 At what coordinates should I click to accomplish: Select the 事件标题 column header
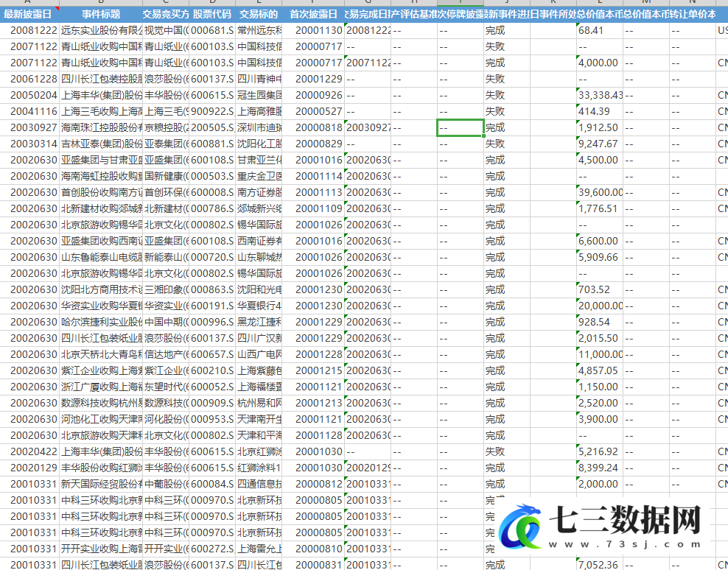click(x=101, y=15)
